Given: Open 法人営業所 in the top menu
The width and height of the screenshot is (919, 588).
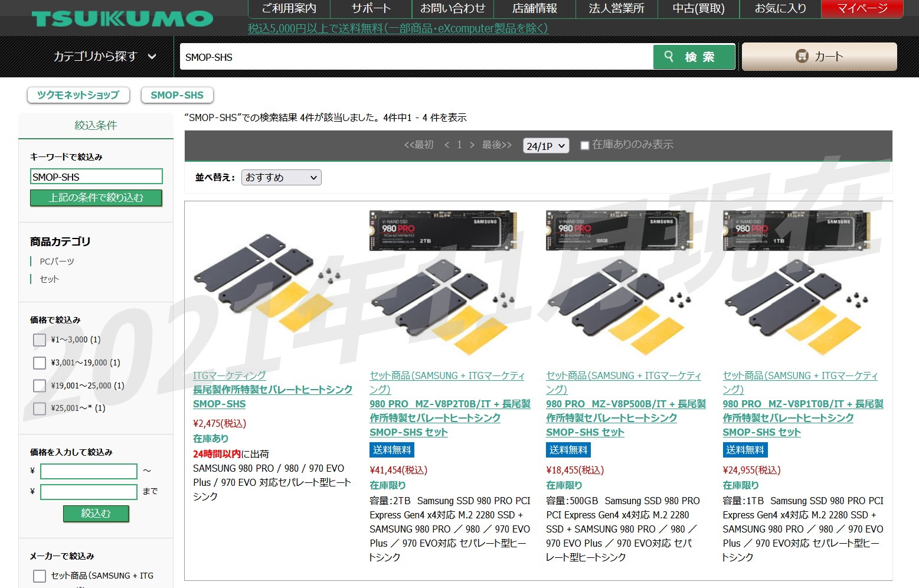Looking at the screenshot, I should click(617, 8).
